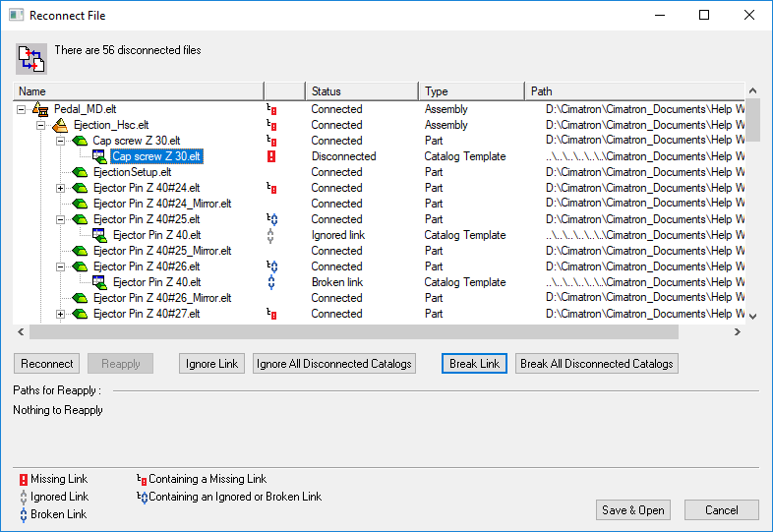773x532 pixels.
Task: Click the horizontal scrollbar right arrow
Action: 737,331
